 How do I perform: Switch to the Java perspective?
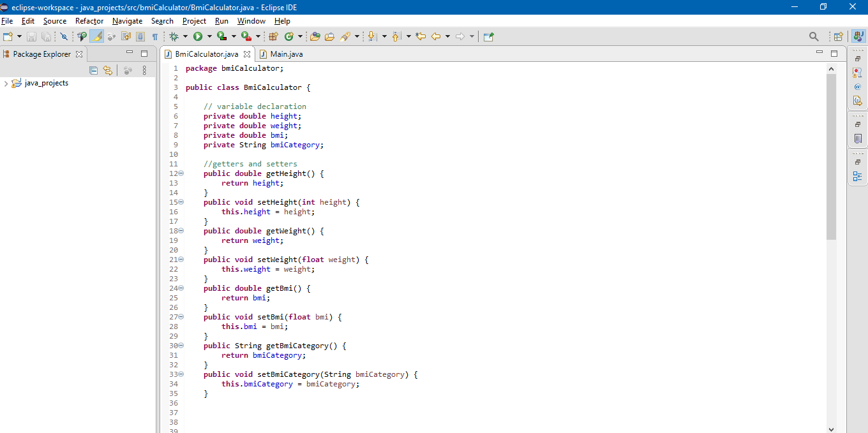coord(857,36)
